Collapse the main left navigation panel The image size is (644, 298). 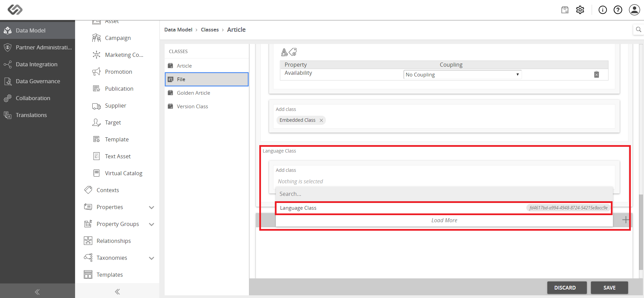pos(37,292)
